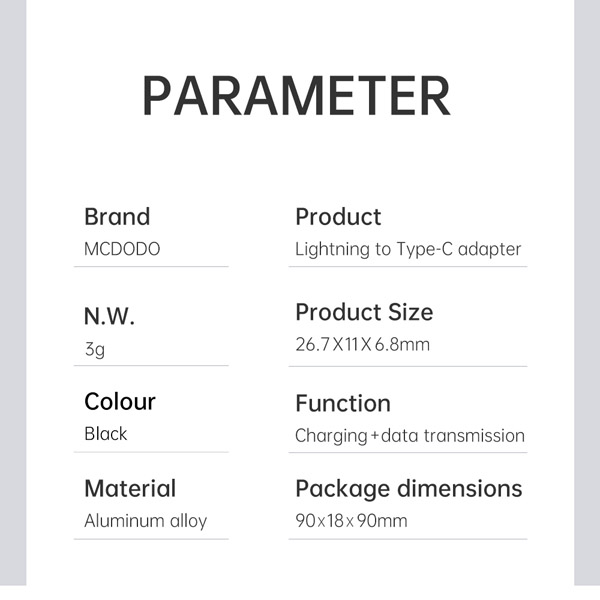
Task: Click the 3g weight value
Action: point(94,350)
